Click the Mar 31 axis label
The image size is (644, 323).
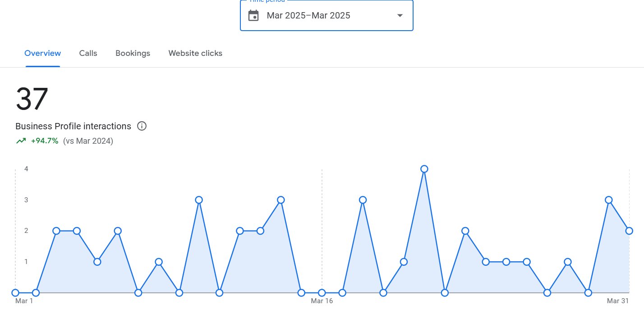[x=617, y=301]
